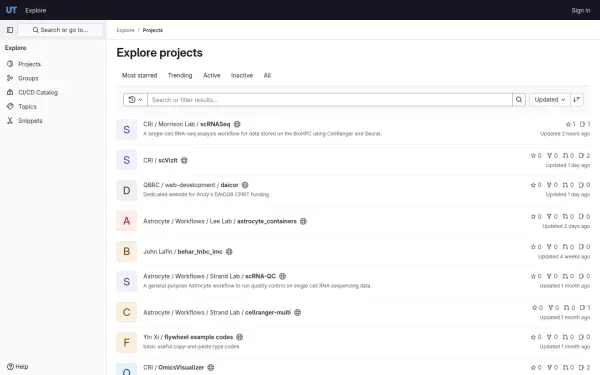Open the CRI / scVizIt project
600x375 pixels.
tap(160, 160)
